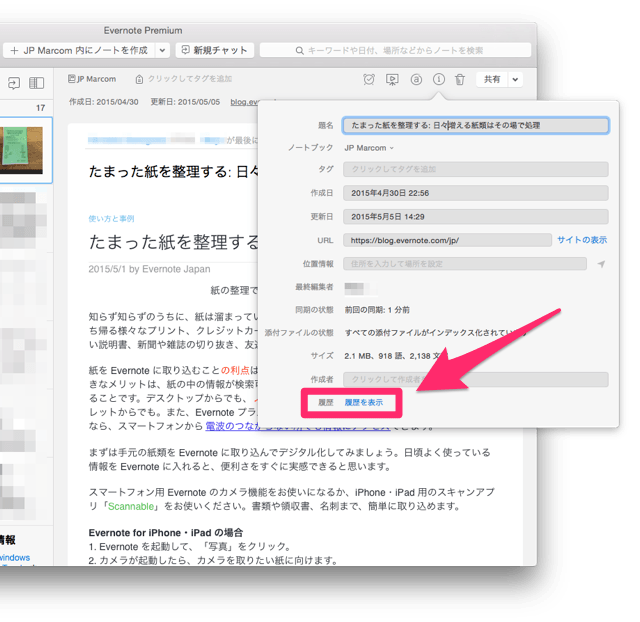The height and width of the screenshot is (622, 640).
Task: Click the note search field
Action: pos(395,51)
